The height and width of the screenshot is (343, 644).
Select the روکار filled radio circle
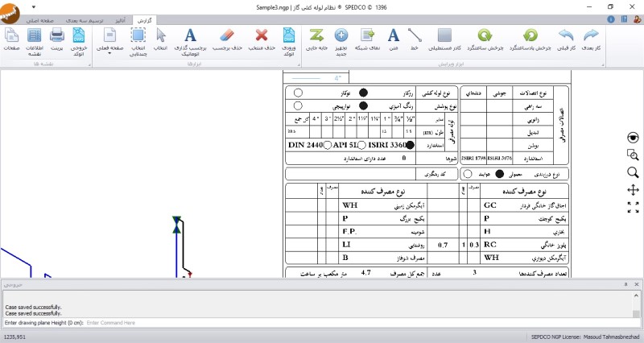[x=363, y=93]
